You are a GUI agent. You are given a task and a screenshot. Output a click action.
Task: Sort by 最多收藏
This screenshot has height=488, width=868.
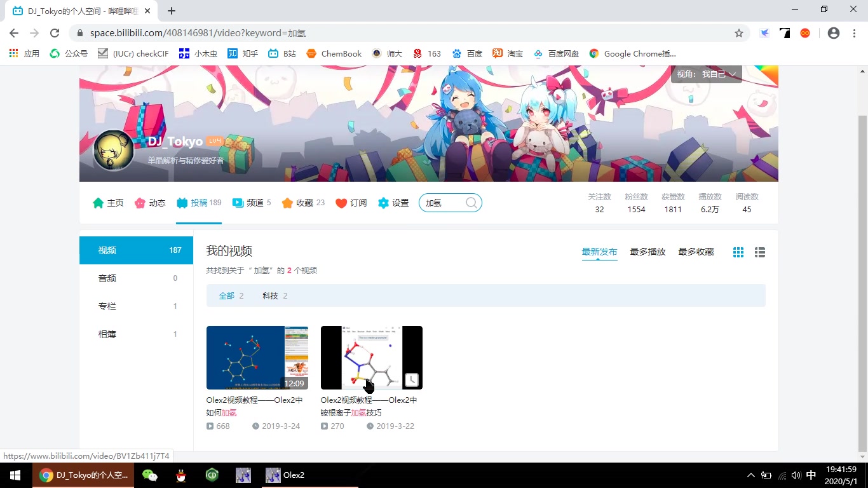point(696,252)
